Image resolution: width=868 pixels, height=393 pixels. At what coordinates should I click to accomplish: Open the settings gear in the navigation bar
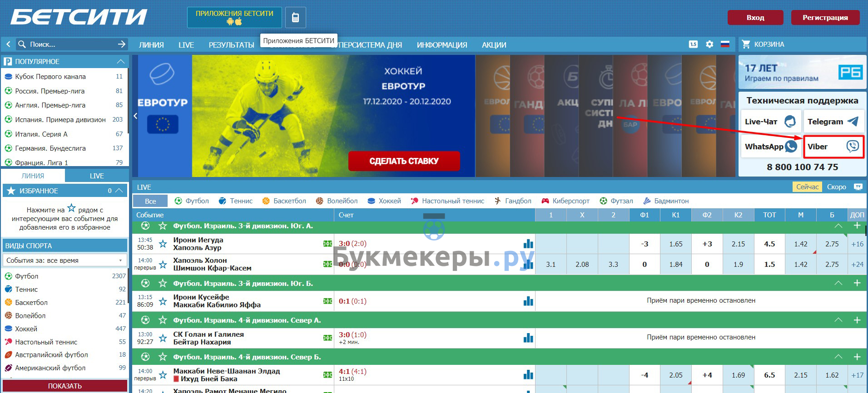pyautogui.click(x=709, y=44)
